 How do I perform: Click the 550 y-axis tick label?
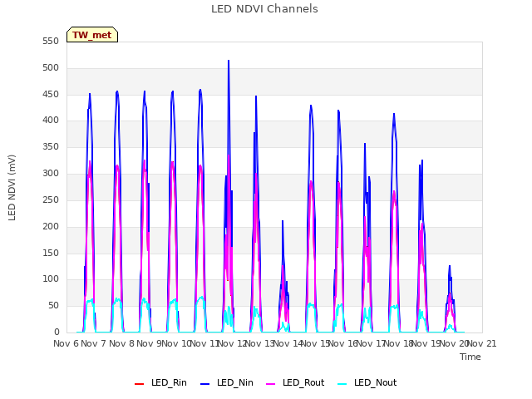click(x=51, y=42)
